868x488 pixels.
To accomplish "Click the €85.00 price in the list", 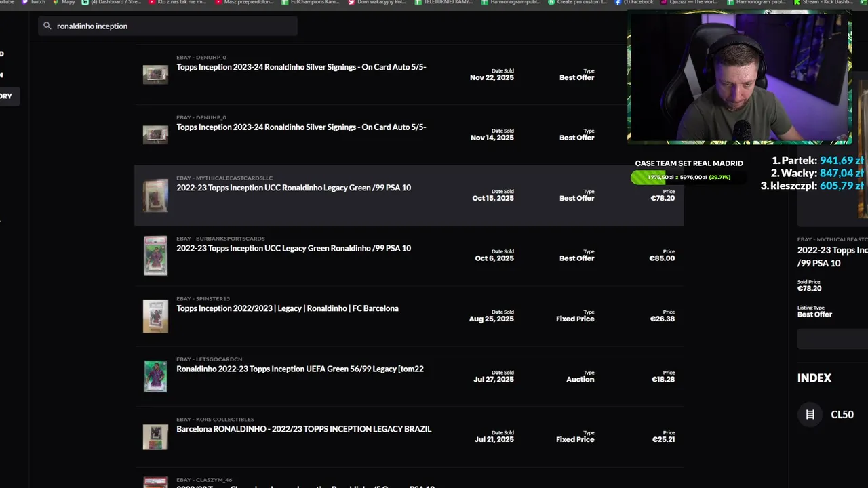I will coord(662,258).
